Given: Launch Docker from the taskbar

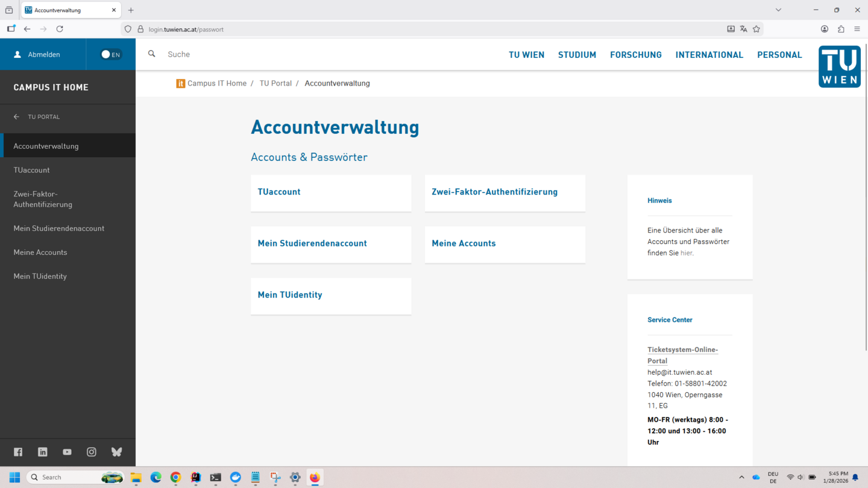Looking at the screenshot, I should pos(235,478).
